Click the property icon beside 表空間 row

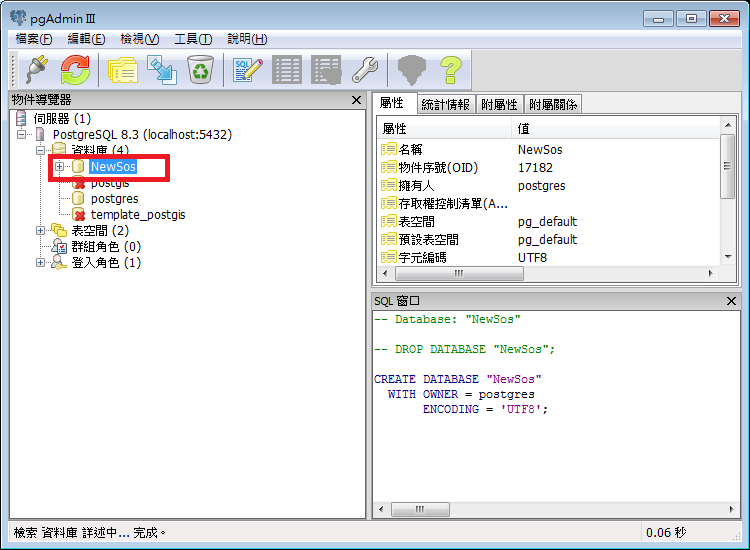click(388, 221)
